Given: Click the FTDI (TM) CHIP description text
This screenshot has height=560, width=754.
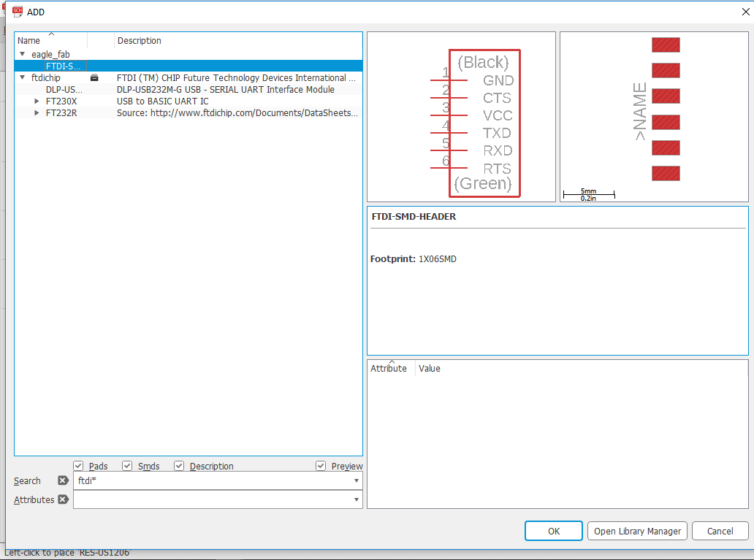Looking at the screenshot, I should [x=236, y=77].
